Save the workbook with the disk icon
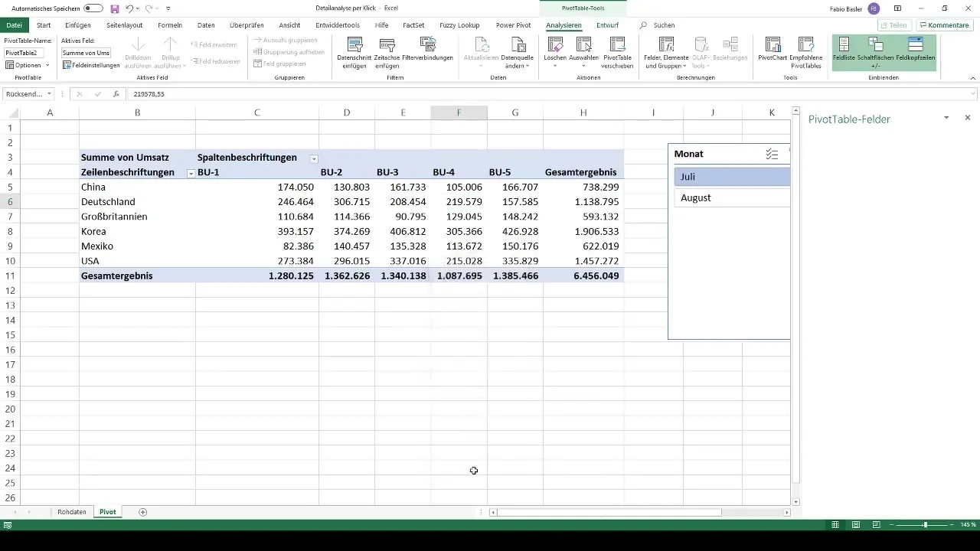 point(114,8)
